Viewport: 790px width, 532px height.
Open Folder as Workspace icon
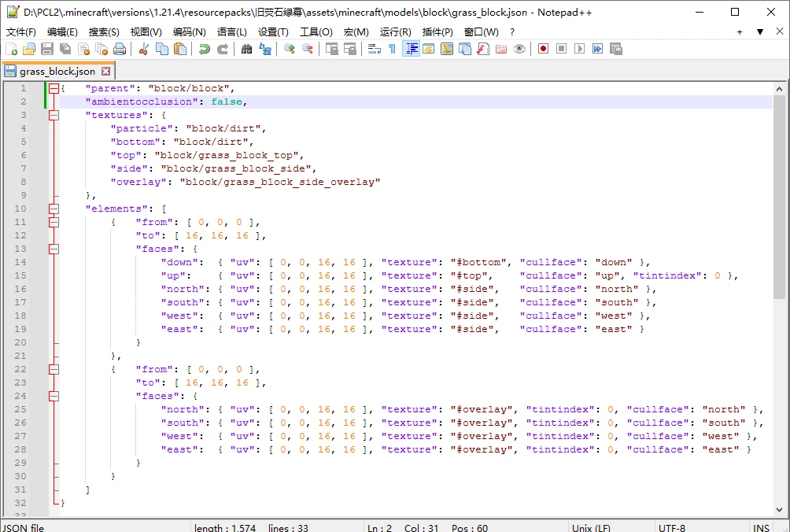coord(500,49)
